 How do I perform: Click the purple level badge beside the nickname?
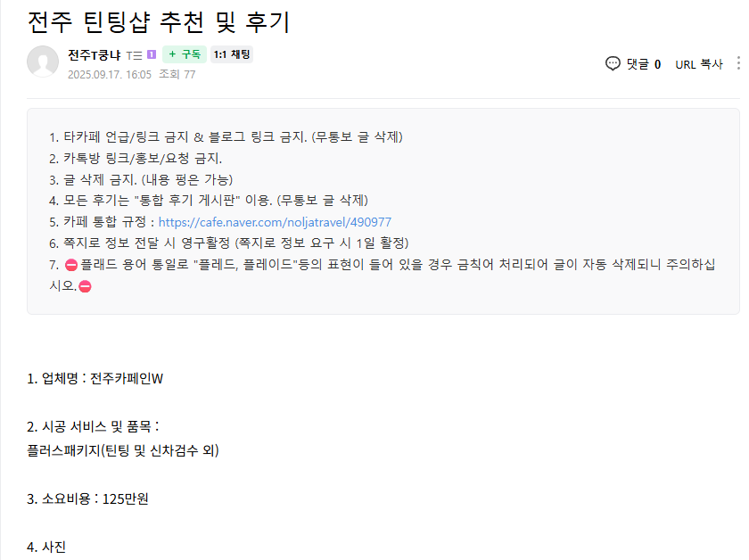(152, 55)
